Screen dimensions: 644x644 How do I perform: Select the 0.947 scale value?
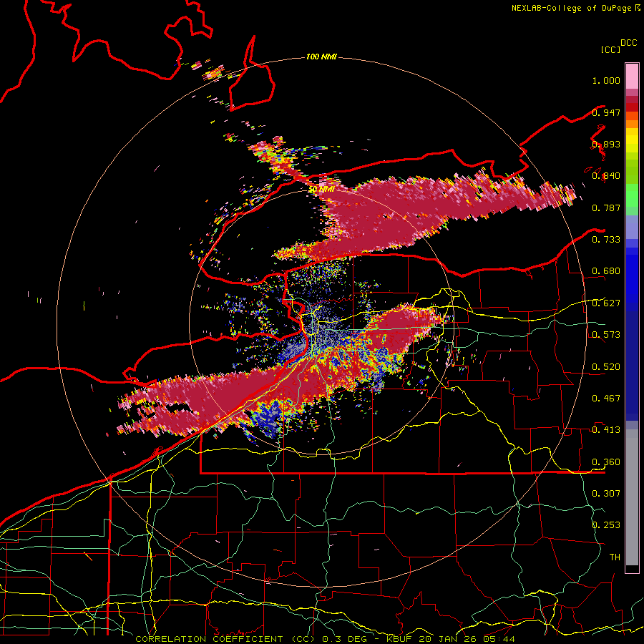pyautogui.click(x=606, y=112)
